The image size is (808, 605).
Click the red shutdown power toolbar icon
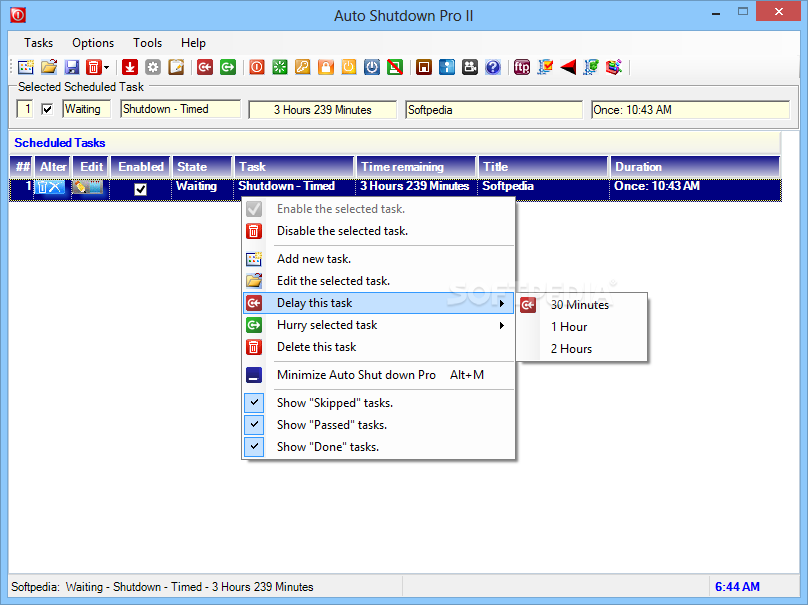[x=257, y=68]
